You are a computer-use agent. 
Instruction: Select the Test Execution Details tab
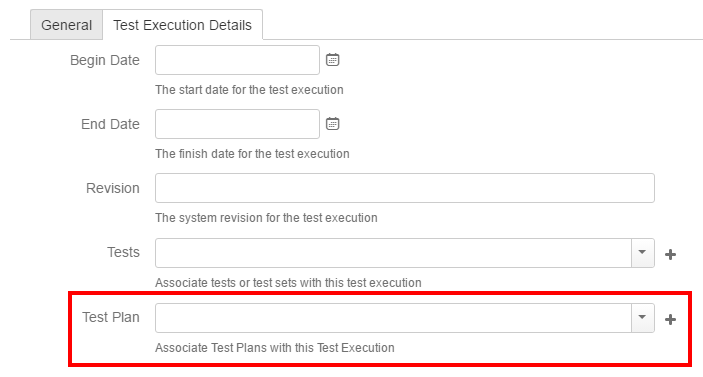pos(182,25)
